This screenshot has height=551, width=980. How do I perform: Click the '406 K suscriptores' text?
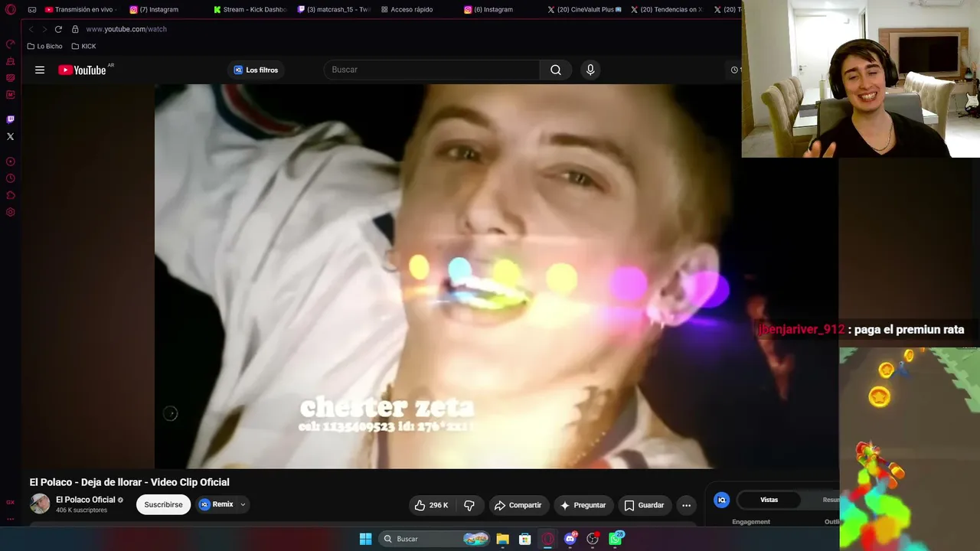[81, 510]
